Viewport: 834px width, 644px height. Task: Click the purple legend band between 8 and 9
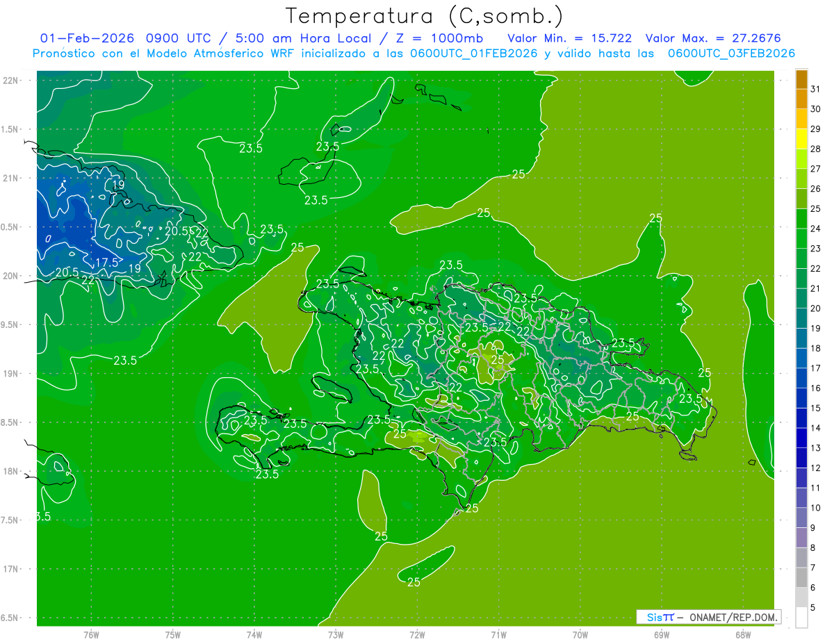pos(801,538)
